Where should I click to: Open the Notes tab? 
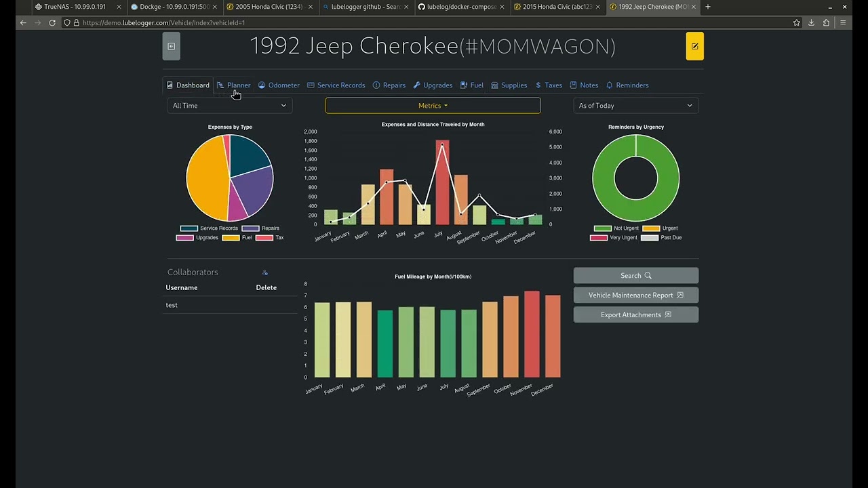[584, 85]
